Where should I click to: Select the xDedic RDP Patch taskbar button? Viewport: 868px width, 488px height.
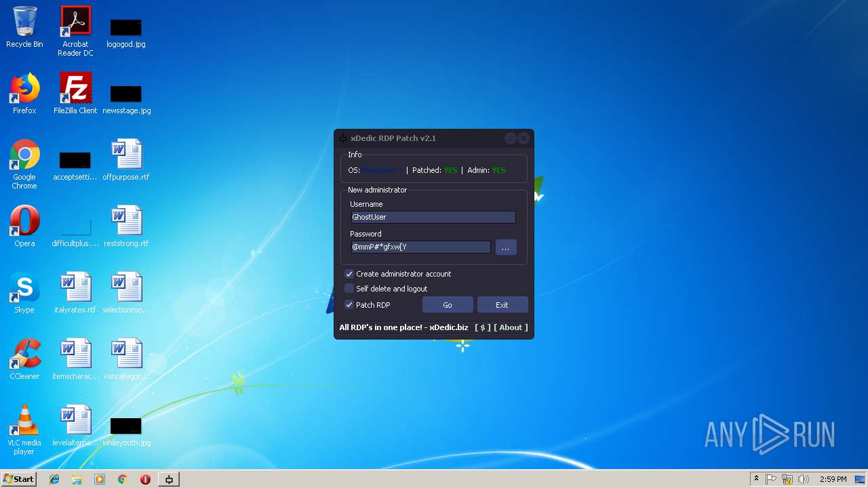coord(169,479)
